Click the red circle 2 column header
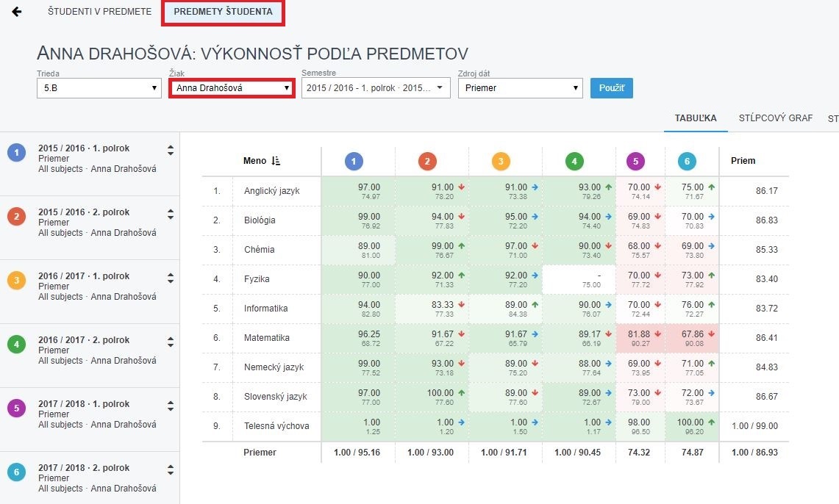839x504 pixels. point(427,161)
